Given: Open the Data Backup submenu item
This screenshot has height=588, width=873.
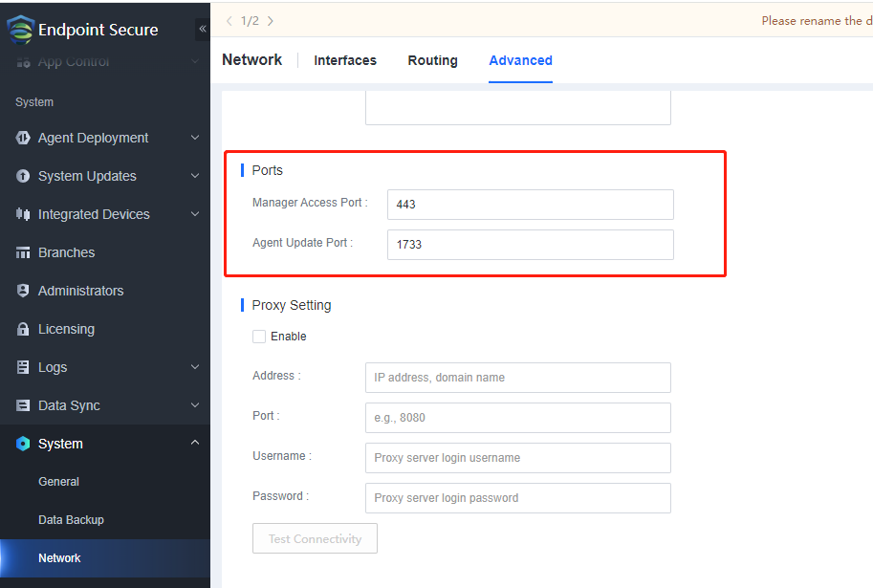Looking at the screenshot, I should coord(71,520).
